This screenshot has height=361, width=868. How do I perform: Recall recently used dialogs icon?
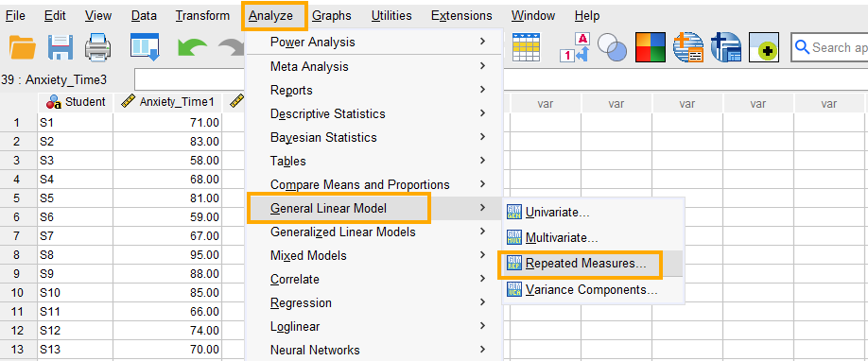click(145, 47)
